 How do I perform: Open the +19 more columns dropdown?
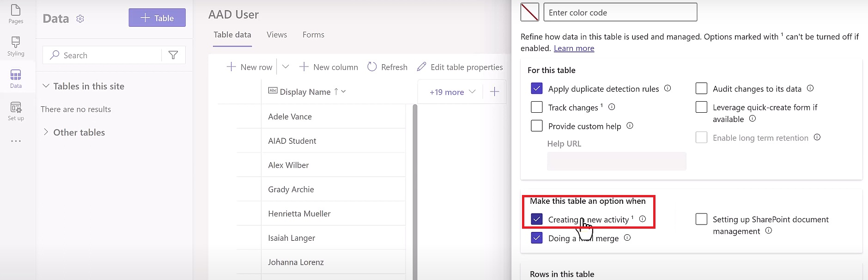tap(452, 92)
